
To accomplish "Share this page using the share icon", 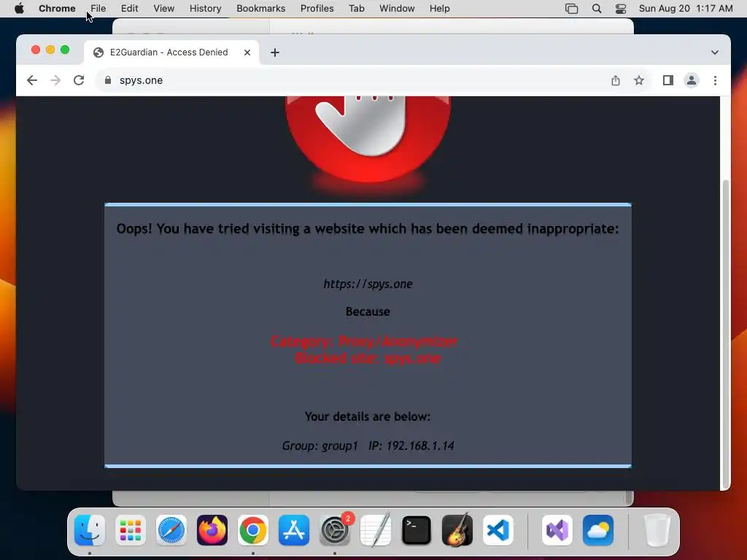I will coord(616,80).
